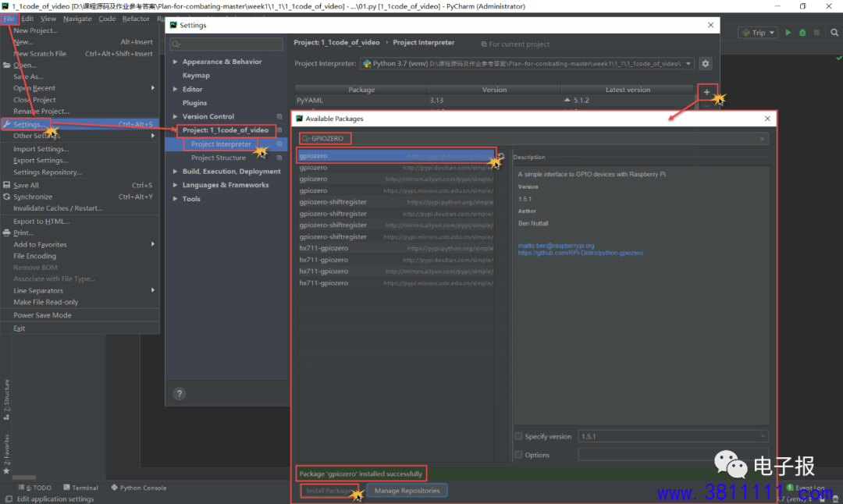Open Search Everywhere magnifier icon

(x=834, y=32)
